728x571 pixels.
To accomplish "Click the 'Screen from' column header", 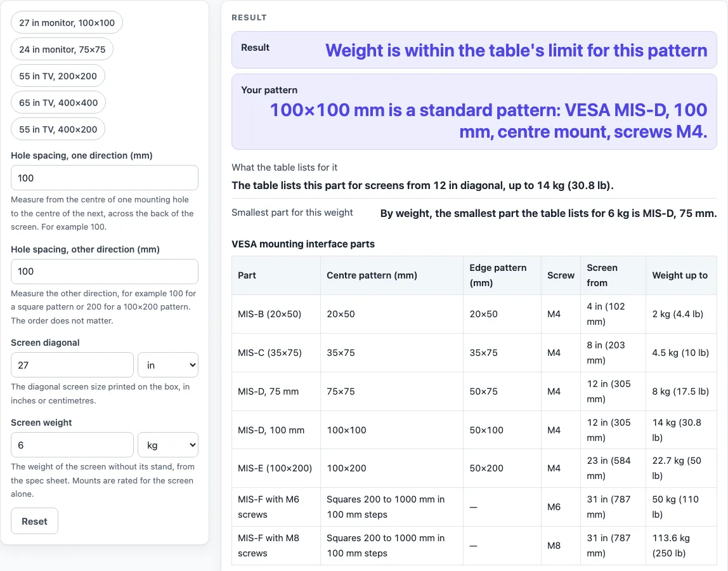I will click(613, 275).
